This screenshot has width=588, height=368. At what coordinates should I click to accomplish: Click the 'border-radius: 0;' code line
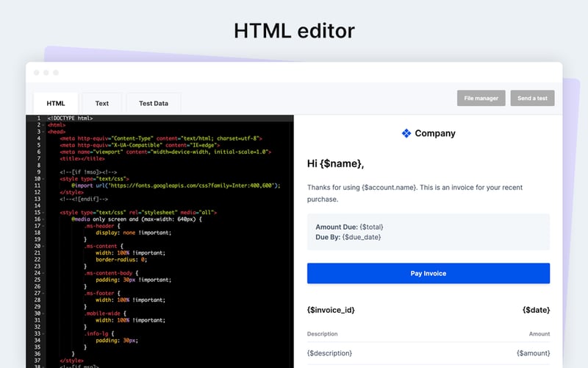pos(121,260)
